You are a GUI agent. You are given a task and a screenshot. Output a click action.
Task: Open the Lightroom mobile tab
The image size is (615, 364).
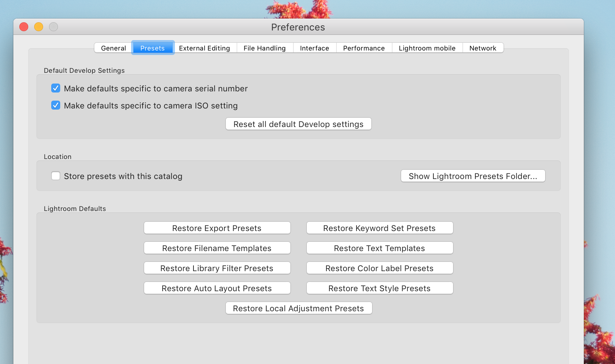click(427, 48)
